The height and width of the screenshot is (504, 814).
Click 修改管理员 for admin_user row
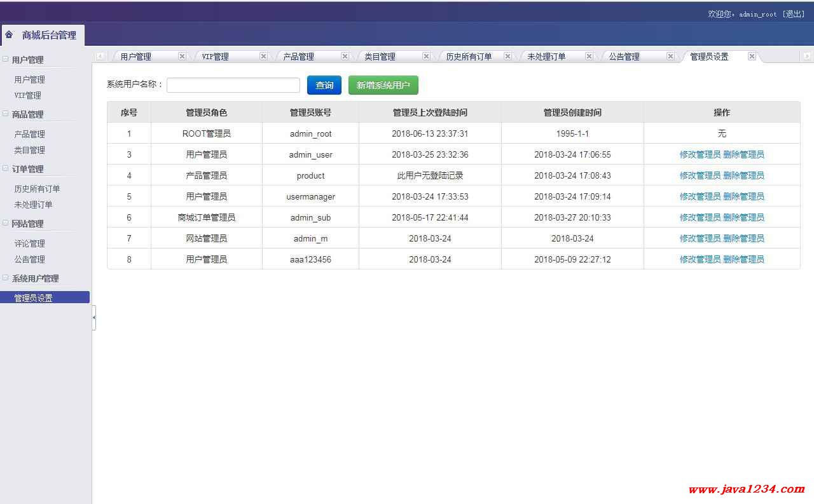700,154
